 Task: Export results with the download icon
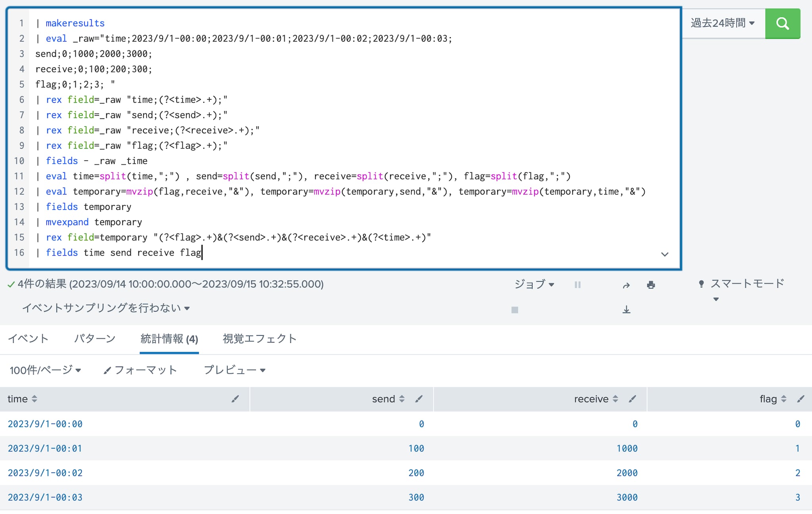click(x=626, y=310)
